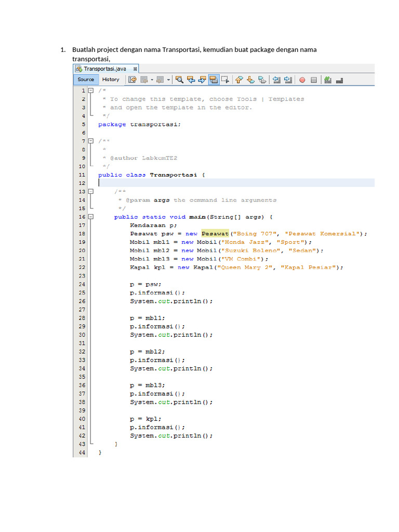Collapse the comment fold at line 1

(x=91, y=90)
